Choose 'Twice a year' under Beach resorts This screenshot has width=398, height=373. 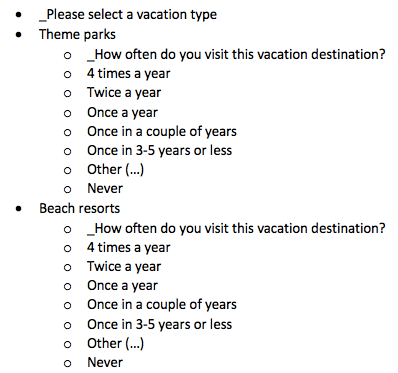(124, 267)
